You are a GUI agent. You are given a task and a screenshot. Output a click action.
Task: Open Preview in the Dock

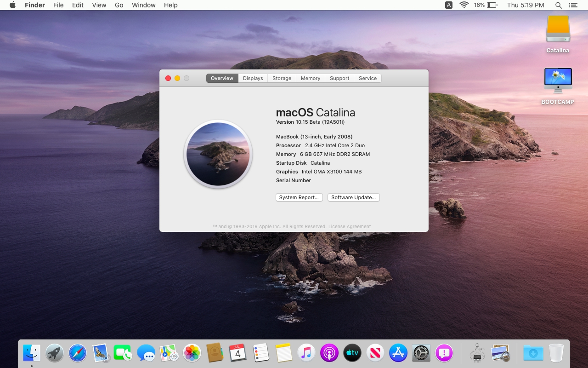tap(500, 353)
